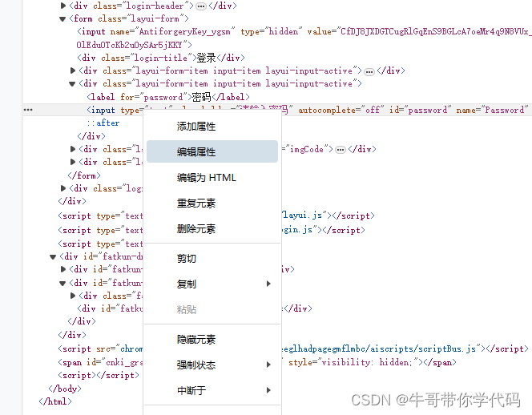
Task: Click ellipsis badge after imgCode div
Action: [341, 150]
